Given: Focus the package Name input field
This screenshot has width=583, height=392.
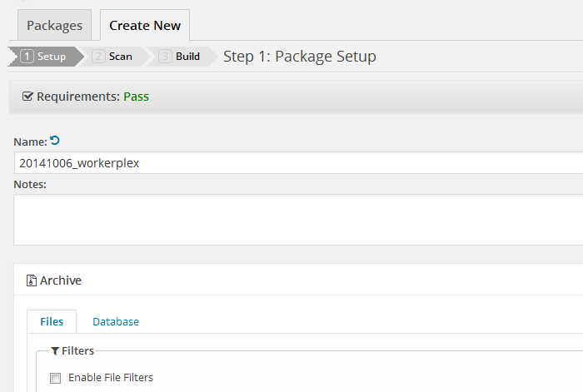Looking at the screenshot, I should tap(298, 163).
